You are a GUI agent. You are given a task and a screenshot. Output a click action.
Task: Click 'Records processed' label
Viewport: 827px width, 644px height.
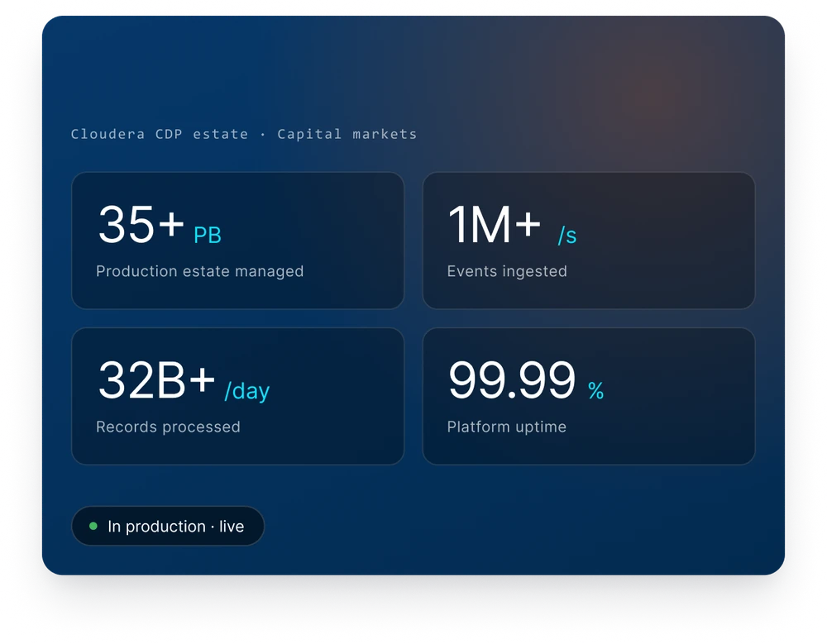coord(168,427)
